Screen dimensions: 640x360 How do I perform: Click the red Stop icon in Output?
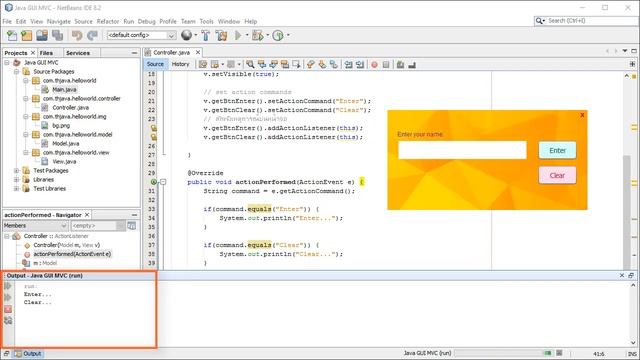pos(8,309)
